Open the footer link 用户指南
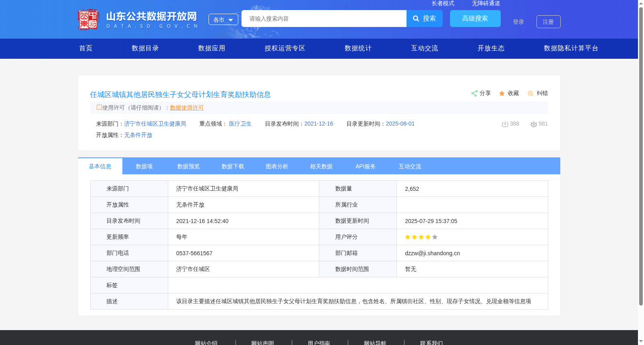 pyautogui.click(x=319, y=343)
